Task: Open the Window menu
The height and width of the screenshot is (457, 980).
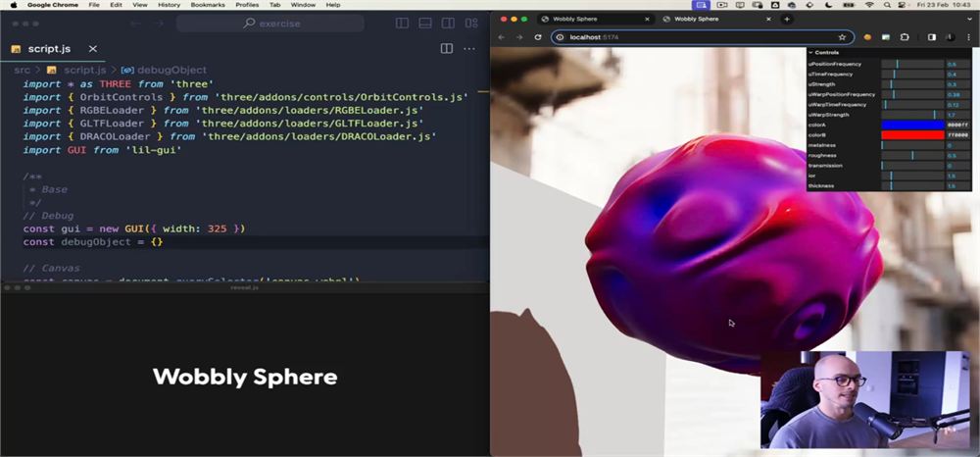Action: click(x=303, y=4)
